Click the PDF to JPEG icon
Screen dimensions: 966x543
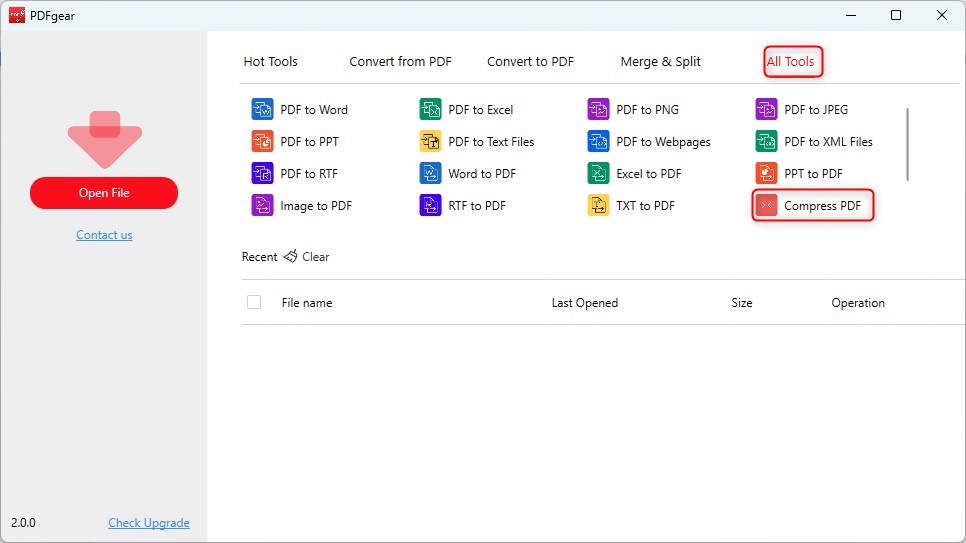click(766, 110)
